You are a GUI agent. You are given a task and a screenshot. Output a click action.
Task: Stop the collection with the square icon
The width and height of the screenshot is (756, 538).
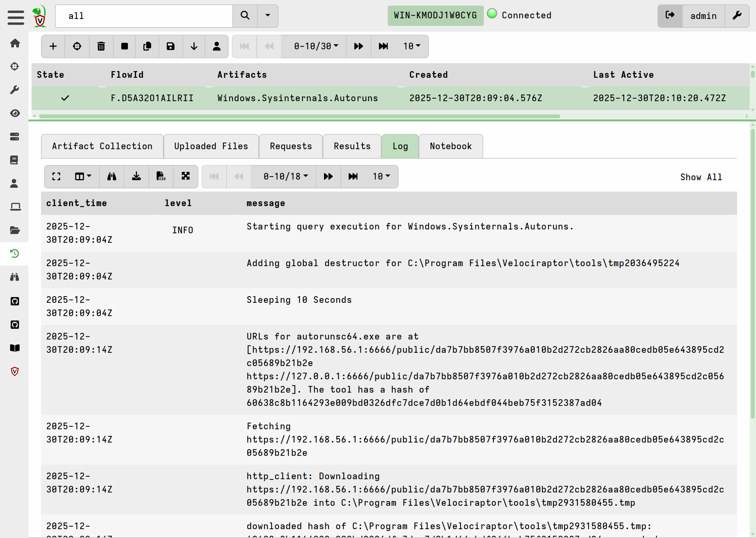point(124,46)
